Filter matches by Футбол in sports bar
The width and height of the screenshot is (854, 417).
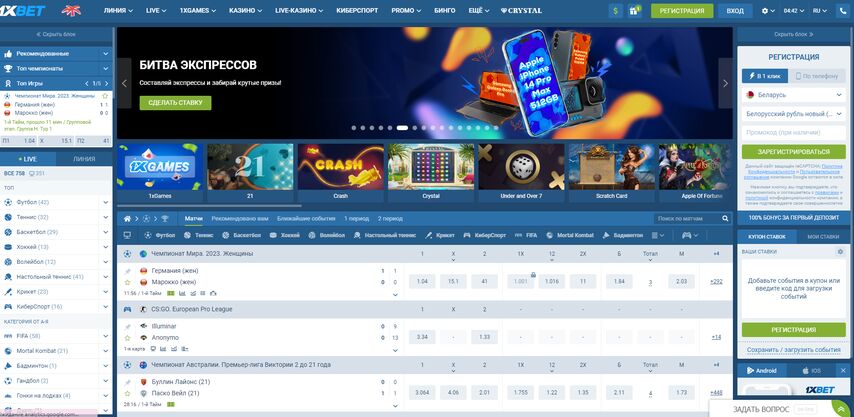(160, 235)
